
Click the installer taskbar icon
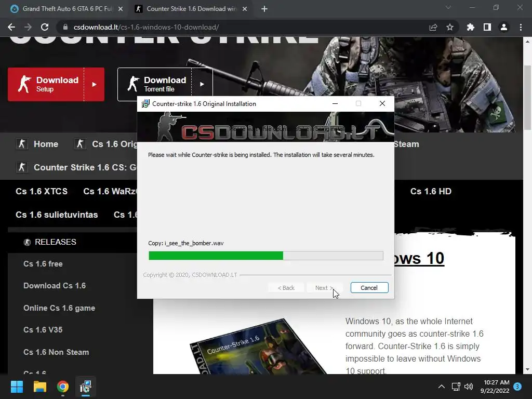point(86,387)
